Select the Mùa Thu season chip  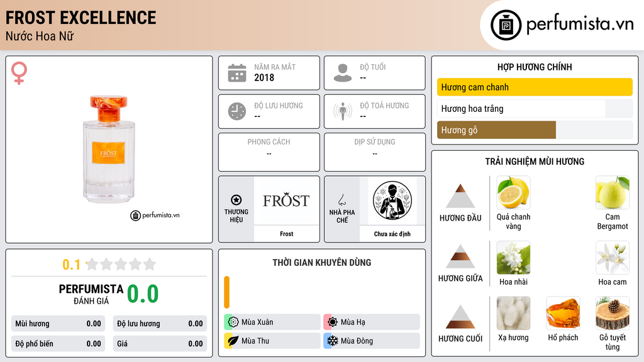click(x=272, y=341)
